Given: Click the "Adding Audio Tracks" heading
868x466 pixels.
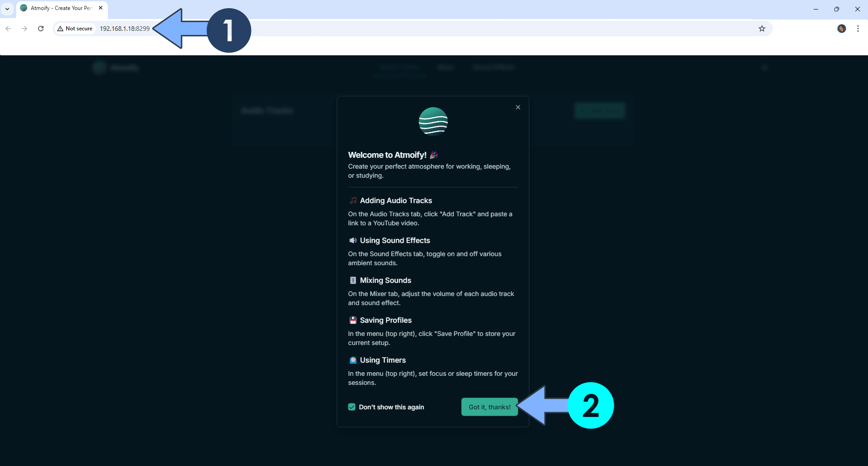Looking at the screenshot, I should pyautogui.click(x=396, y=200).
